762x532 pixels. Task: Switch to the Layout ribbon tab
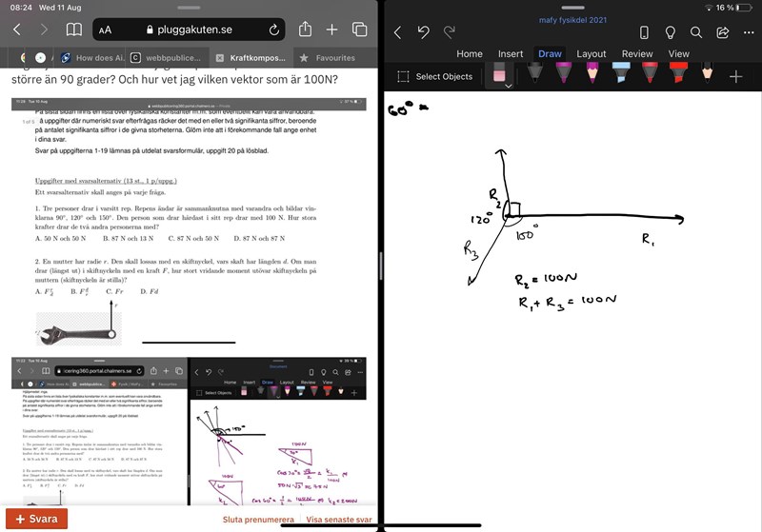coord(591,54)
